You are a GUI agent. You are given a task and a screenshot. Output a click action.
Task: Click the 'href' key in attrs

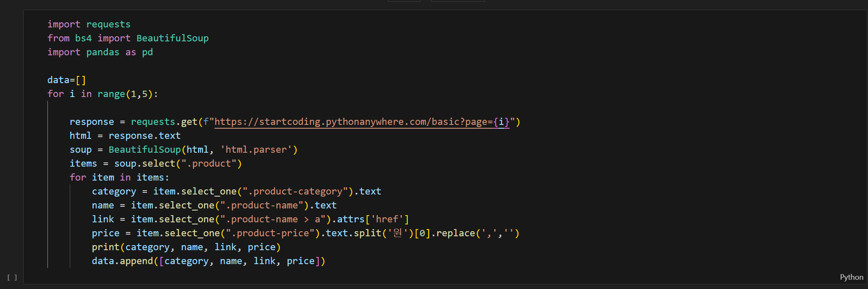[x=387, y=219]
